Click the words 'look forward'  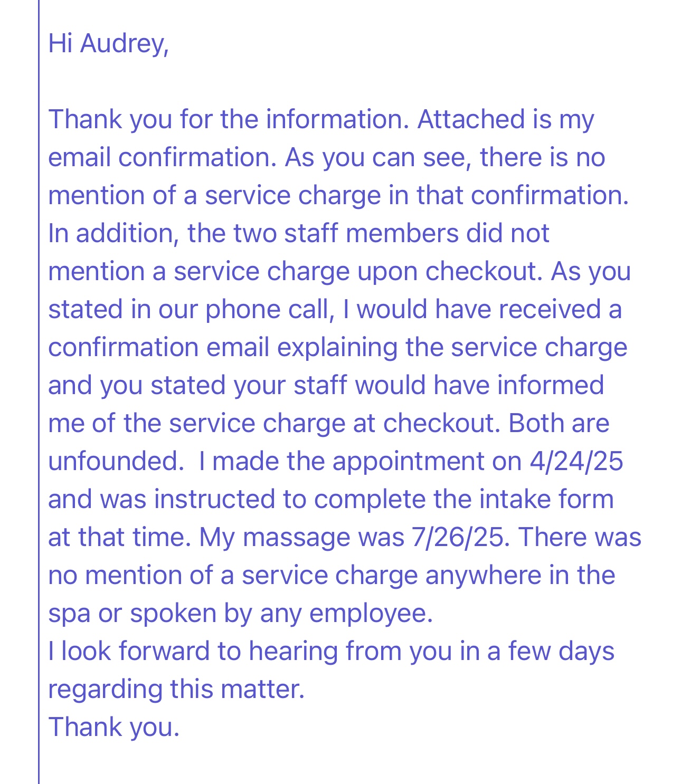136,651
